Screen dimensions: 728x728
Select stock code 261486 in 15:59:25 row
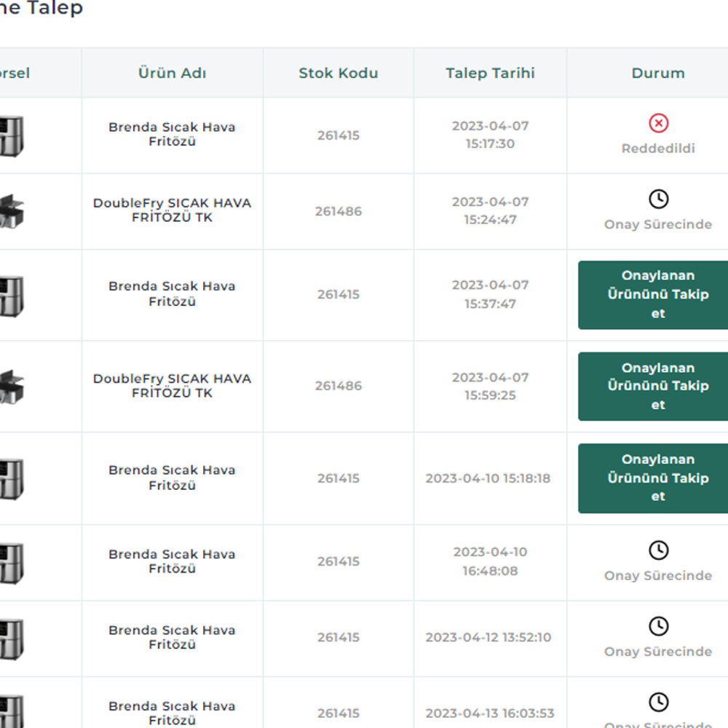click(338, 386)
